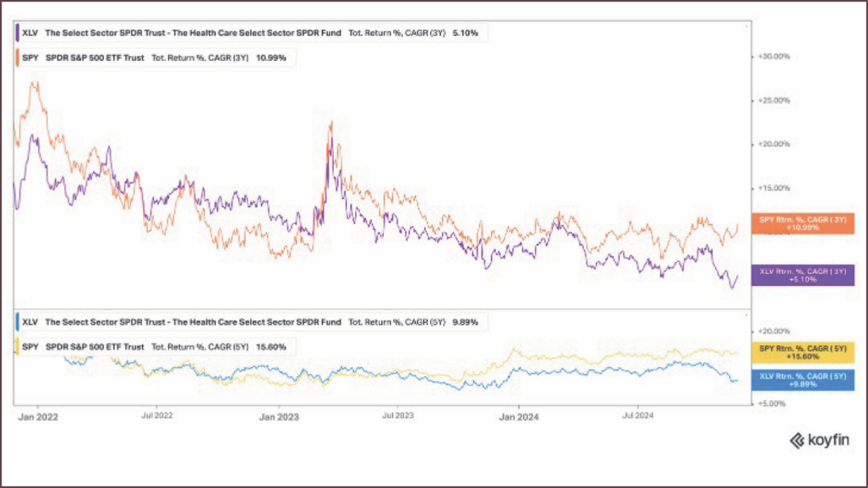Click the 15.60% value in the SPY 5Y legend
868x488 pixels.
click(271, 347)
